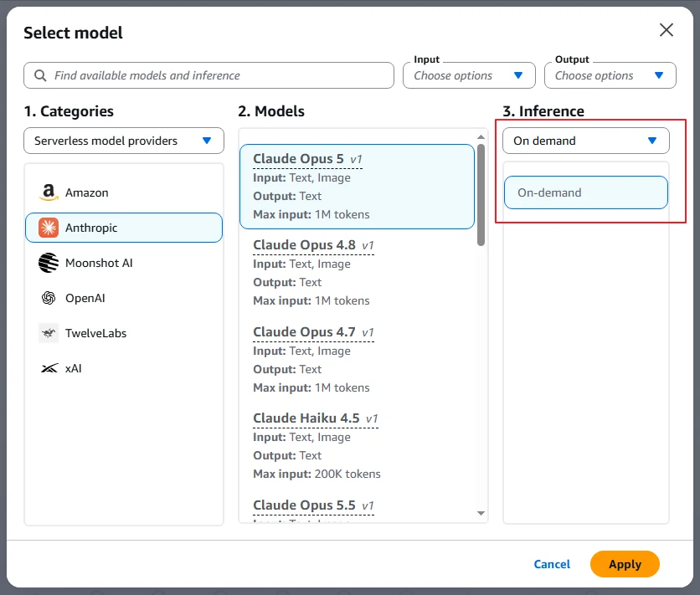This screenshot has height=595, width=700.
Task: Expand Serverless model providers dropdown
Action: coord(124,141)
